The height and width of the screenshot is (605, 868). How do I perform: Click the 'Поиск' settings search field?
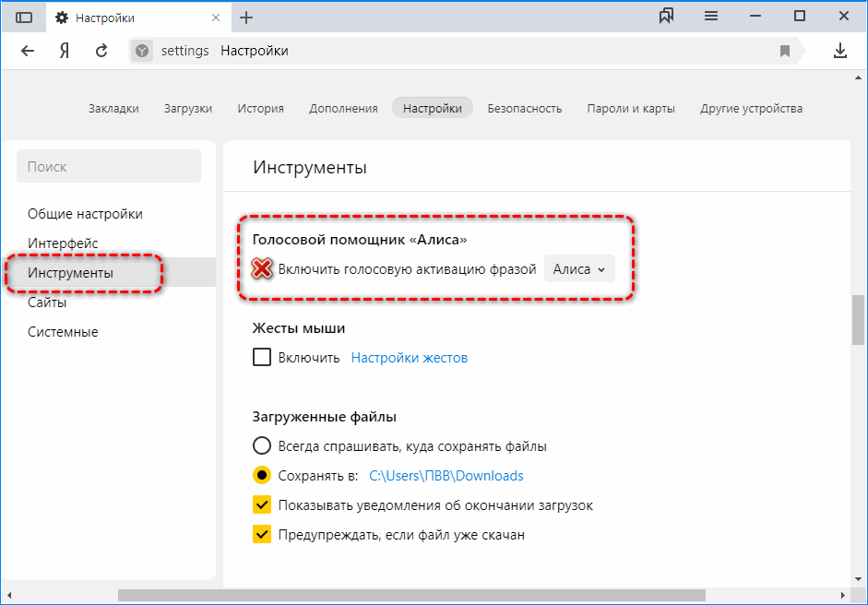point(109,167)
